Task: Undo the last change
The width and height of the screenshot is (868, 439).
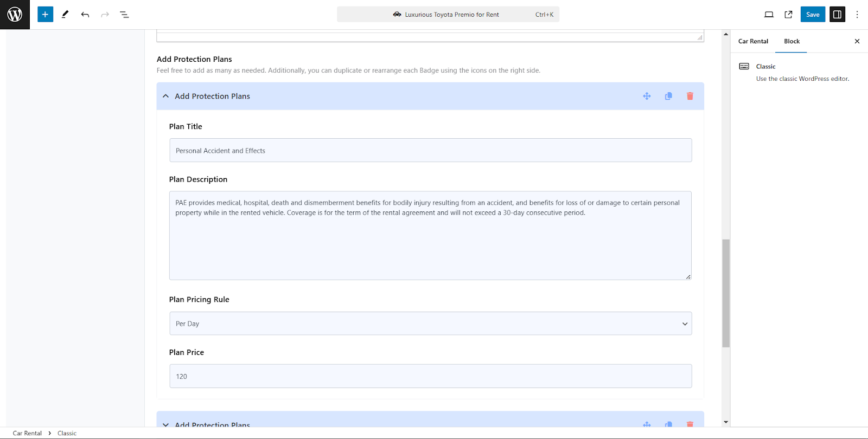Action: 85,15
